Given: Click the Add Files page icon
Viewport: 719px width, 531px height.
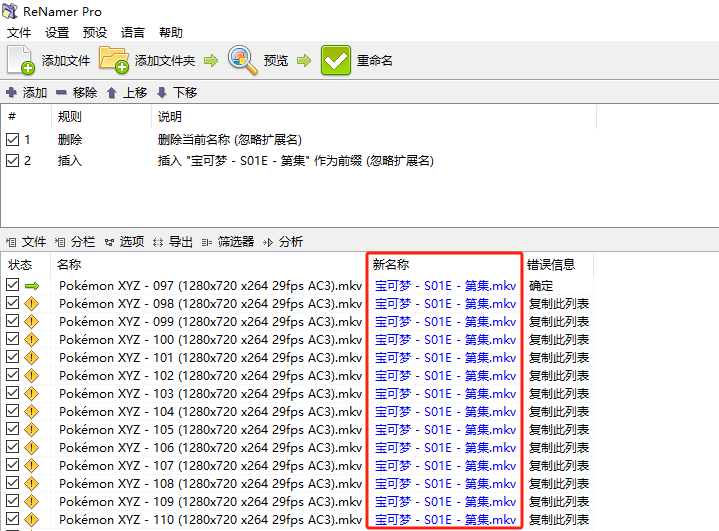Looking at the screenshot, I should click(21, 60).
